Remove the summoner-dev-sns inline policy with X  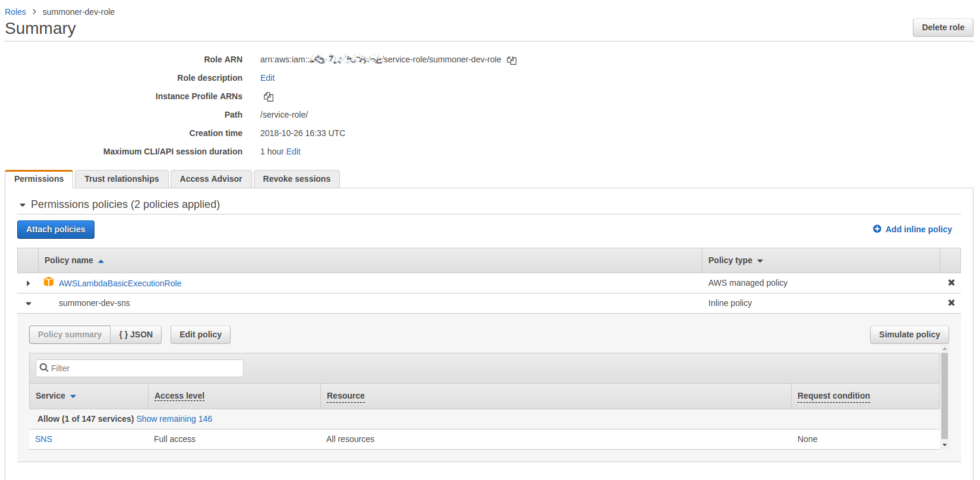(951, 303)
